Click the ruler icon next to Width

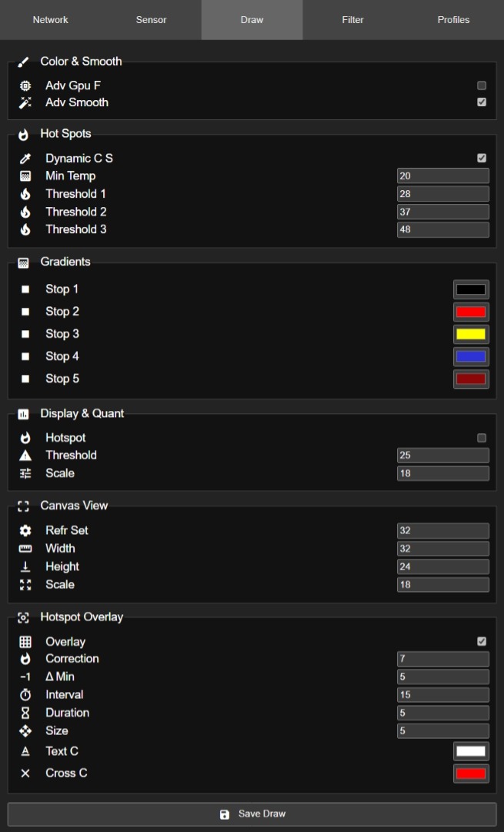click(25, 549)
